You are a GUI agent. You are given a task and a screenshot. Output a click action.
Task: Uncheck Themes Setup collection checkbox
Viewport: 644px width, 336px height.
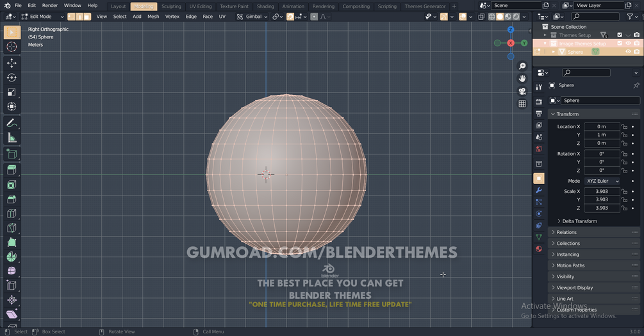point(620,35)
